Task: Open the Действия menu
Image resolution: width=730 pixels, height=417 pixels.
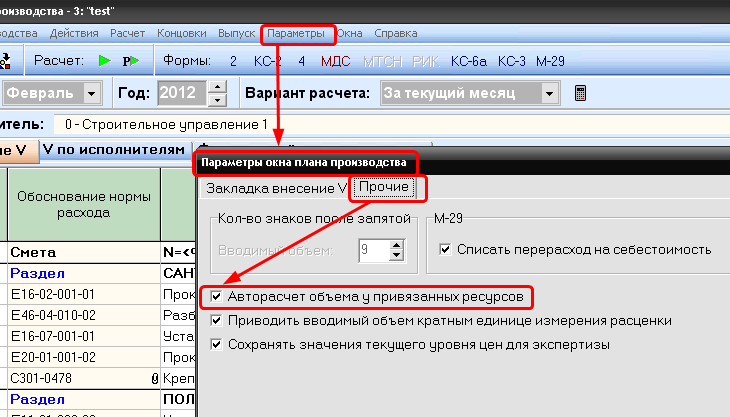Action: 74,34
